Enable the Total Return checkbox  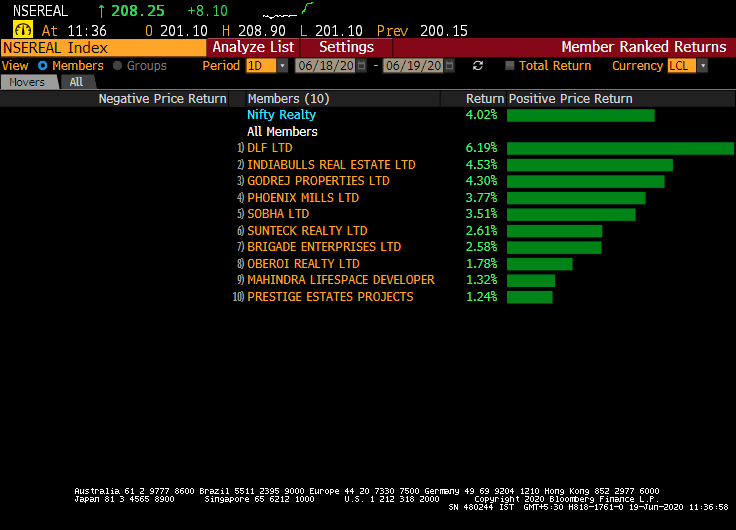pos(510,66)
